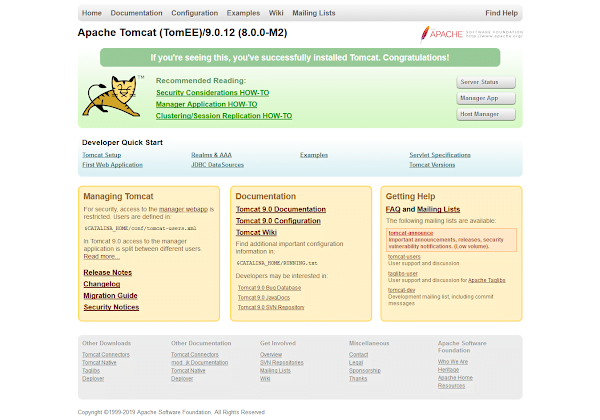Open Wiki in top navigation
This screenshot has height=420, width=600.
[276, 13]
